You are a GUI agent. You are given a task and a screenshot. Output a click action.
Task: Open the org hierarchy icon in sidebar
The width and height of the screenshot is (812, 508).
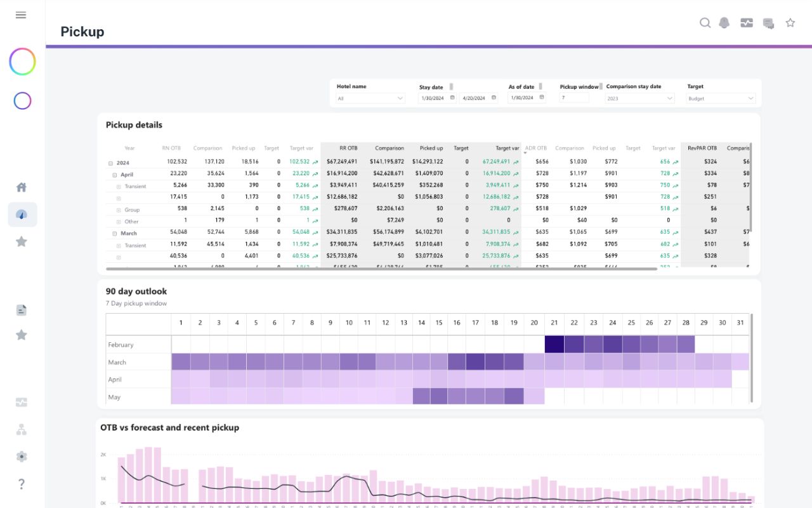click(22, 430)
